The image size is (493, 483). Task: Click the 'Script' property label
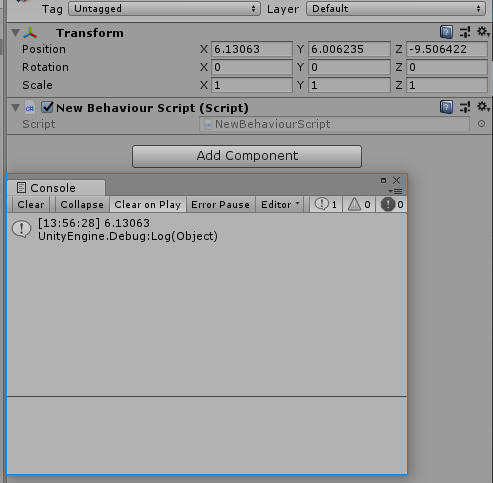39,124
